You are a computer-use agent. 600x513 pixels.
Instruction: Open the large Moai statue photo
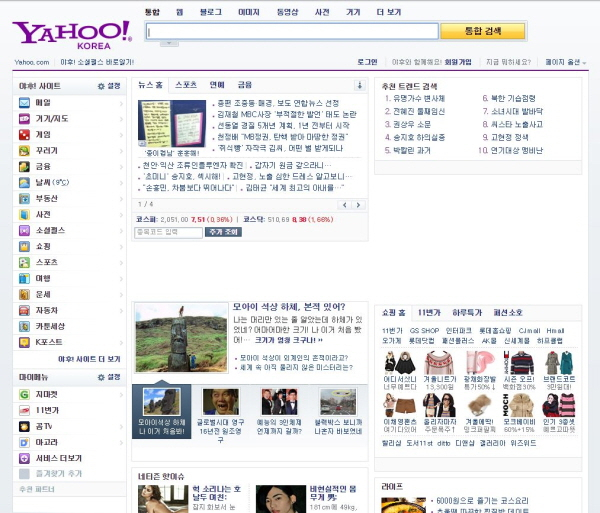pos(181,337)
